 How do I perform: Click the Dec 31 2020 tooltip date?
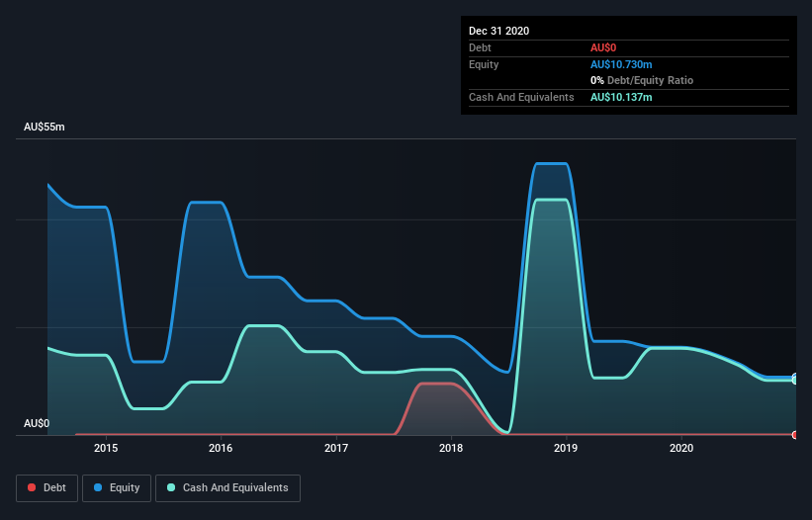(498, 31)
